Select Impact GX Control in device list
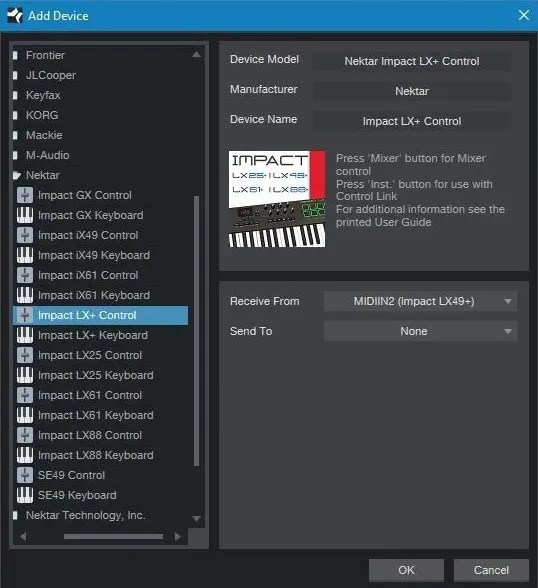This screenshot has width=538, height=588. tap(85, 195)
